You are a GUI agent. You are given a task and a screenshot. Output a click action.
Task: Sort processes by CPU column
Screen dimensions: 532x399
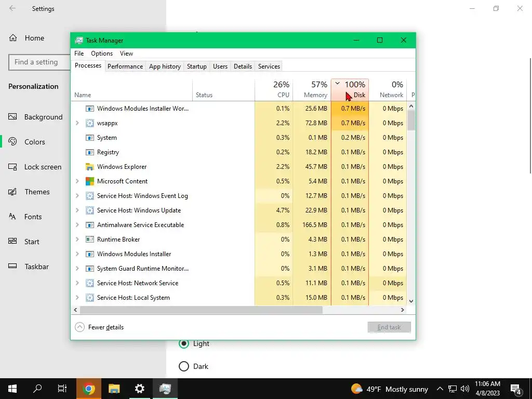coord(274,90)
